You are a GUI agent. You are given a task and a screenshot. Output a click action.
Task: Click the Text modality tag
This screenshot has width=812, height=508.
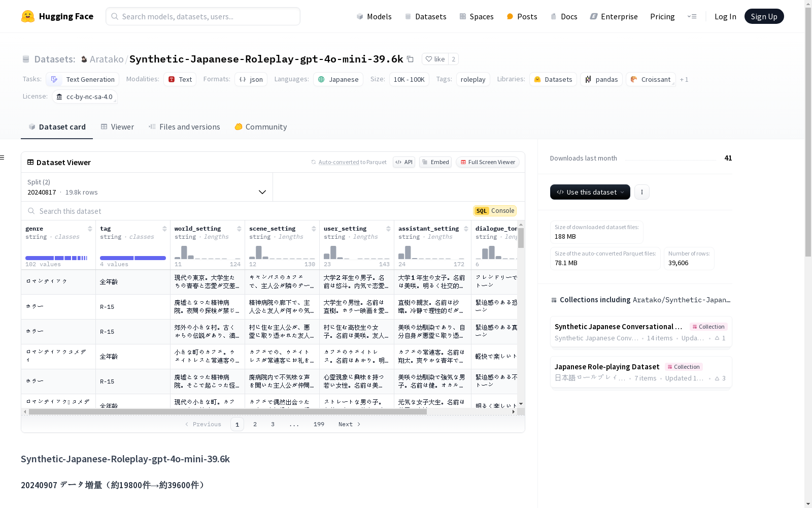[180, 79]
